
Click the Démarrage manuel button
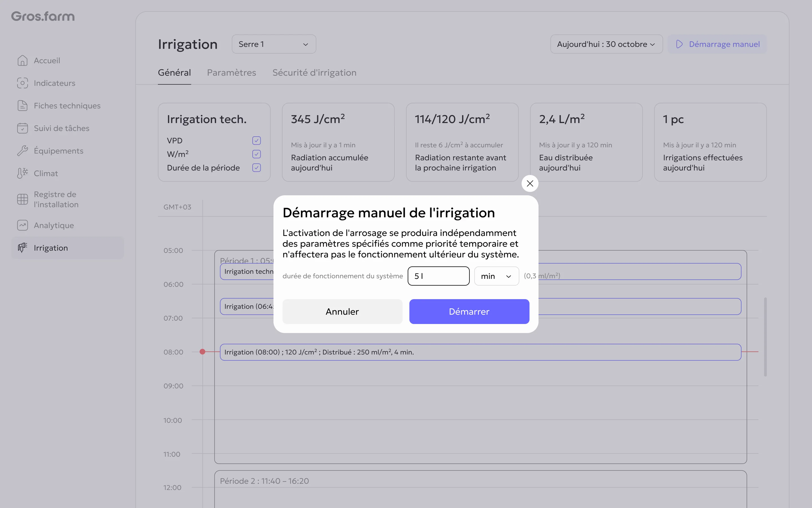pos(717,44)
